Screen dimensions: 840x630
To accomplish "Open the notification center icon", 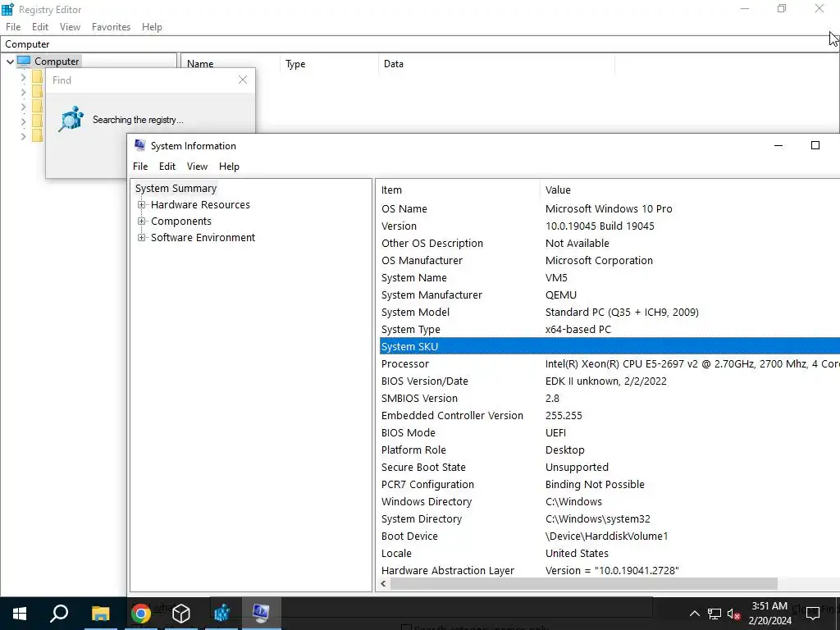I will click(x=813, y=614).
